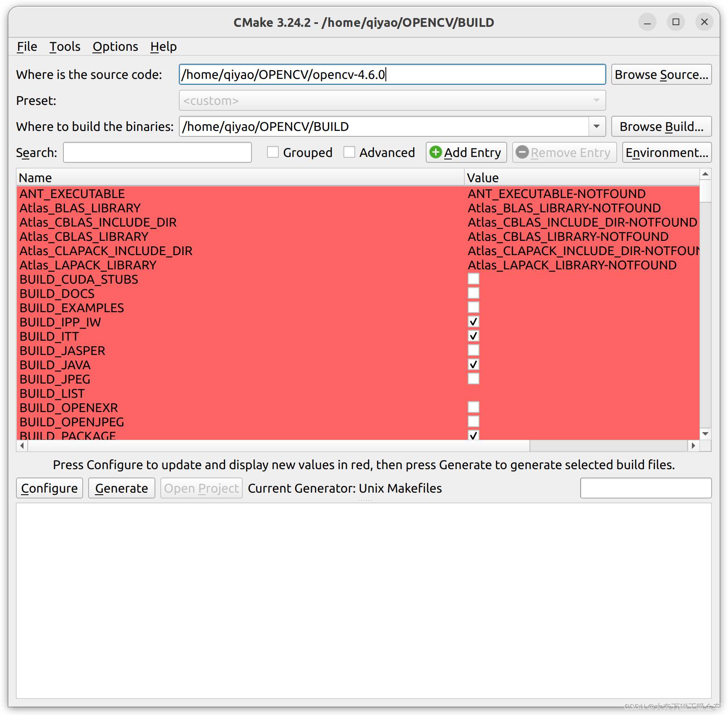Click Atlas_CBLAS_LIBRARY-NOTFOUND value
Viewport: 728px width, 715px height.
coord(568,237)
